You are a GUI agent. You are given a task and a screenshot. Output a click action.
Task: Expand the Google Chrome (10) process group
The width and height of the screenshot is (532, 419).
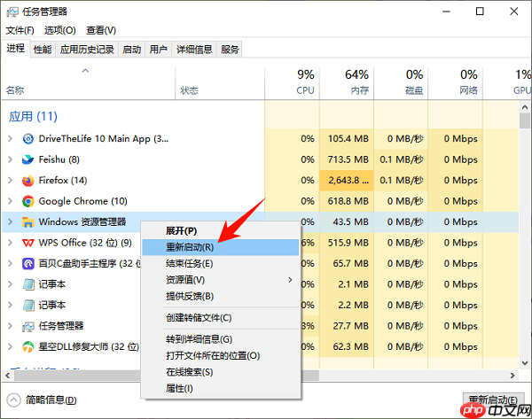[x=10, y=201]
